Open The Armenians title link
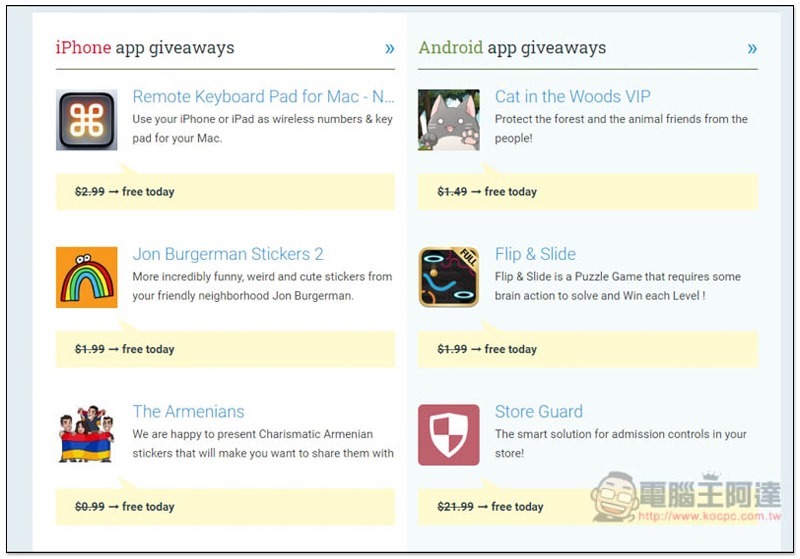The image size is (800, 559). [x=188, y=412]
